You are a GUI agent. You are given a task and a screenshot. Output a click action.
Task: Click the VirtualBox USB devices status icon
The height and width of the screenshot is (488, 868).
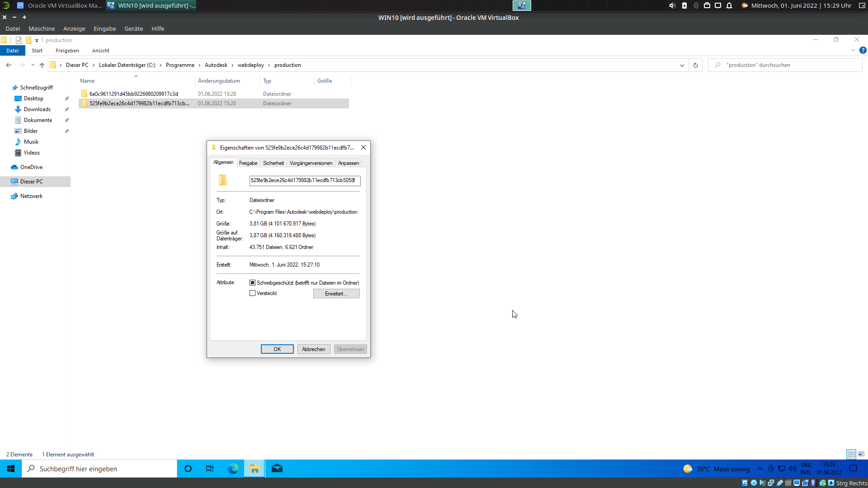(779, 483)
